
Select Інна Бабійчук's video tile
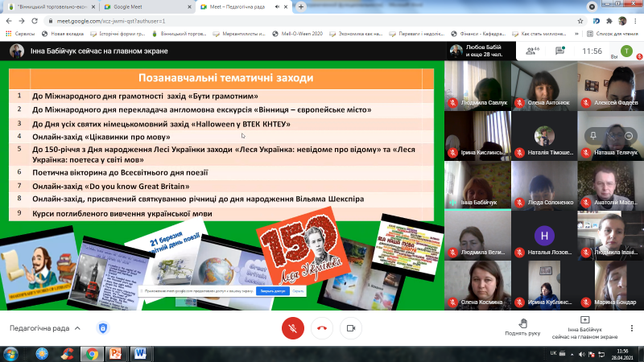[x=477, y=186]
